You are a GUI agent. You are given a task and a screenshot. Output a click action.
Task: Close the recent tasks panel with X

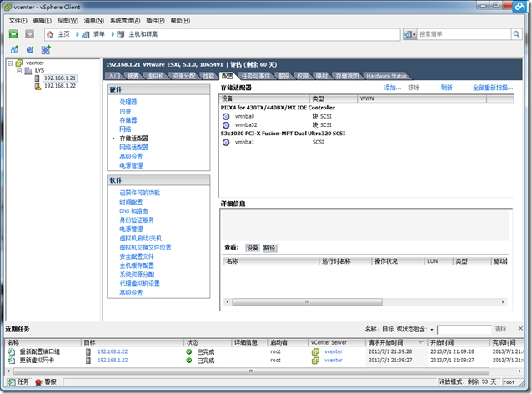coord(520,328)
